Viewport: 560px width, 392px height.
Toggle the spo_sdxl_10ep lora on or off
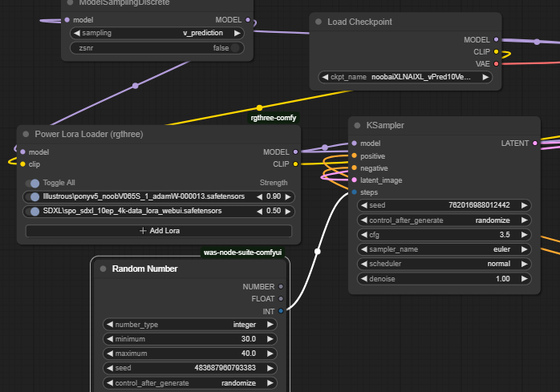pyautogui.click(x=33, y=212)
